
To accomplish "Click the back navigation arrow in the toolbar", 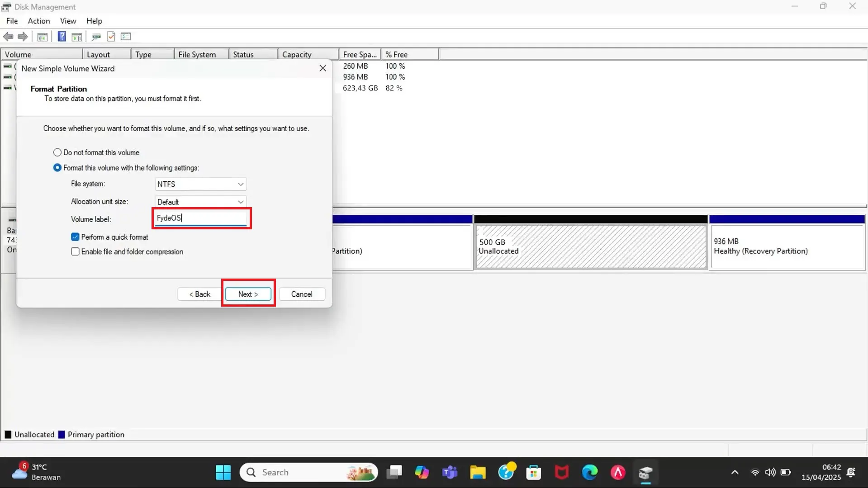I will (x=8, y=37).
